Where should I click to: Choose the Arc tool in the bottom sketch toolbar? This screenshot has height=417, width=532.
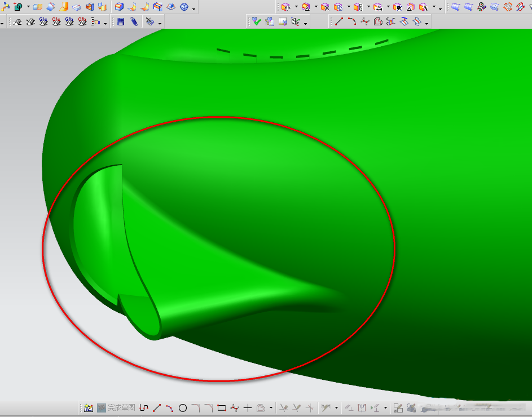169,407
